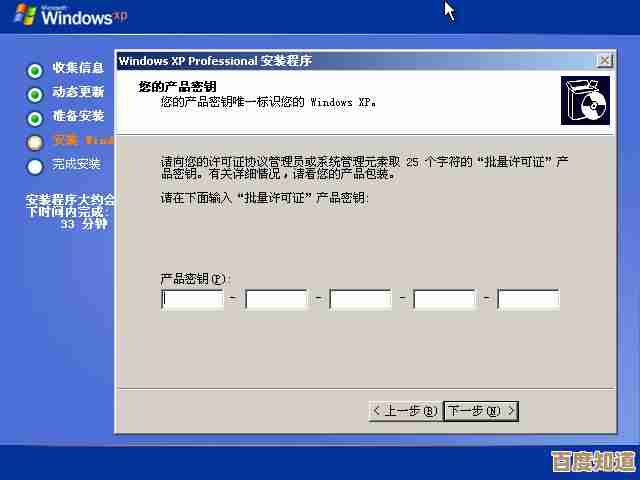The height and width of the screenshot is (480, 640).
Task: Go back with the 上一步(B) button
Action: (405, 411)
